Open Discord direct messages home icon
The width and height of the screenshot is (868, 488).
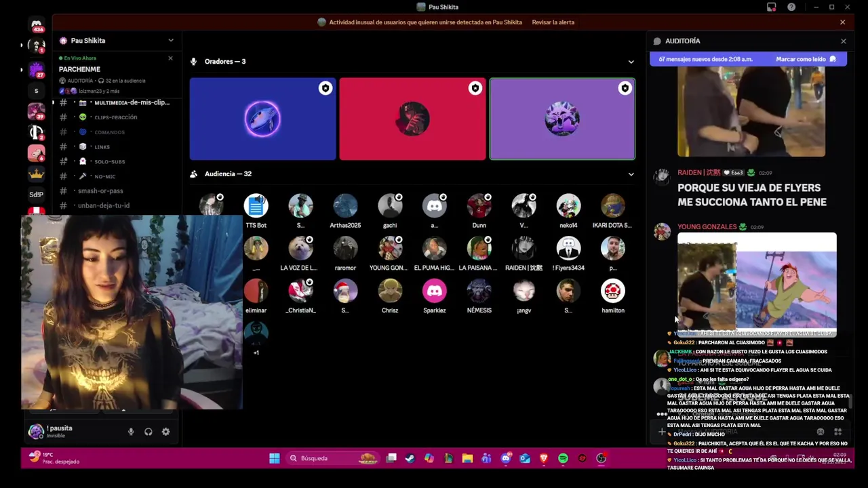37,25
